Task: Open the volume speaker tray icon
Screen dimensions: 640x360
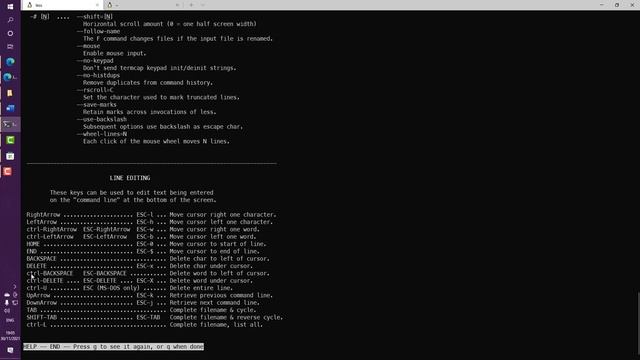Action: click(7, 311)
